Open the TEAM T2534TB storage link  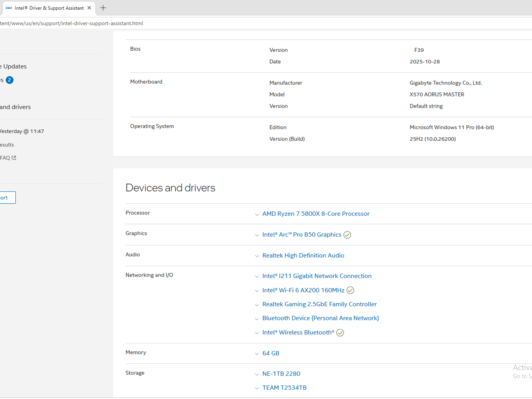[284, 388]
